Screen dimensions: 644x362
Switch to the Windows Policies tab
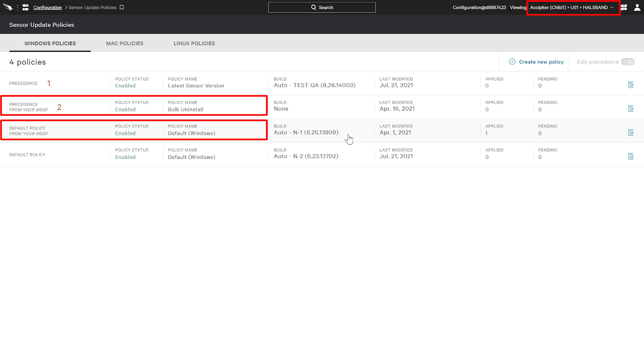(50, 43)
